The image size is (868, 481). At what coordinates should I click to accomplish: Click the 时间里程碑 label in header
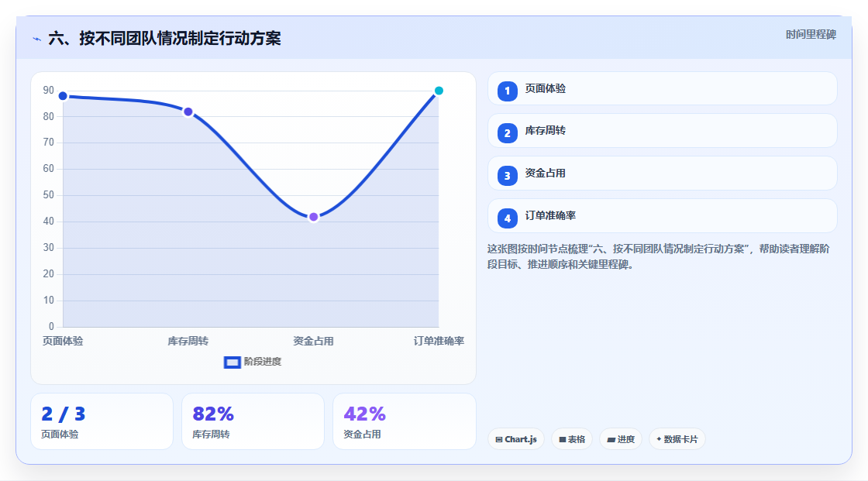(811, 34)
